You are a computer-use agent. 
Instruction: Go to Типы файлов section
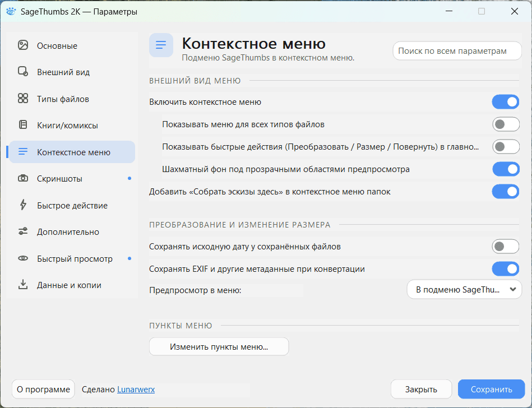coord(72,99)
